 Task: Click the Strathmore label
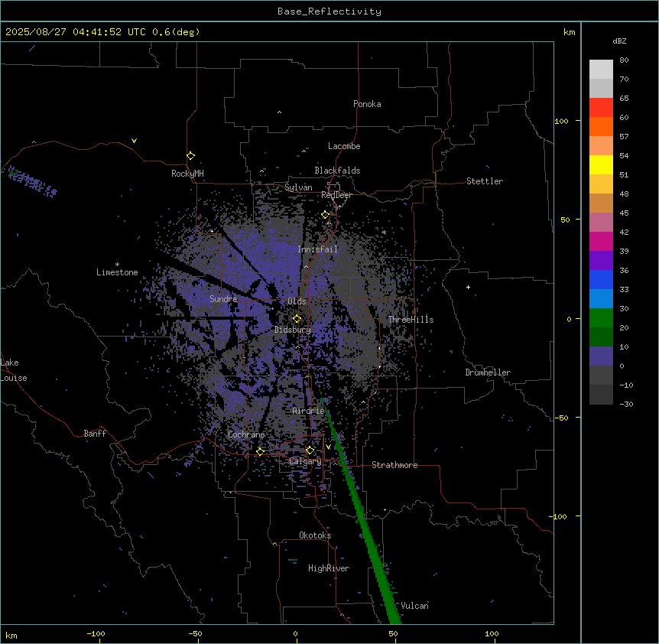tap(394, 465)
